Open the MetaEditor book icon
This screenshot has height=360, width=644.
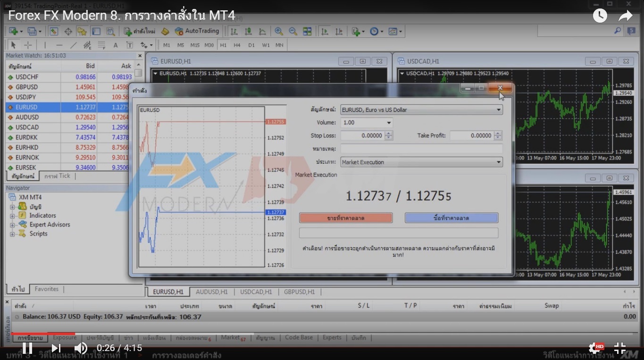165,31
